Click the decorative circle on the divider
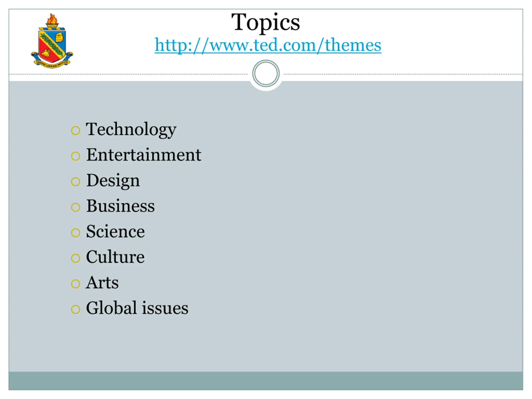532x399 pixels. click(x=266, y=73)
